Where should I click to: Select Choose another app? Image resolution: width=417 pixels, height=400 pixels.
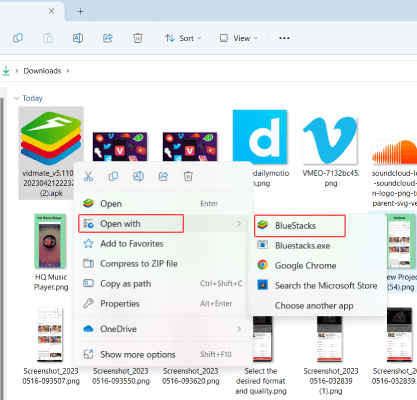pos(318,306)
